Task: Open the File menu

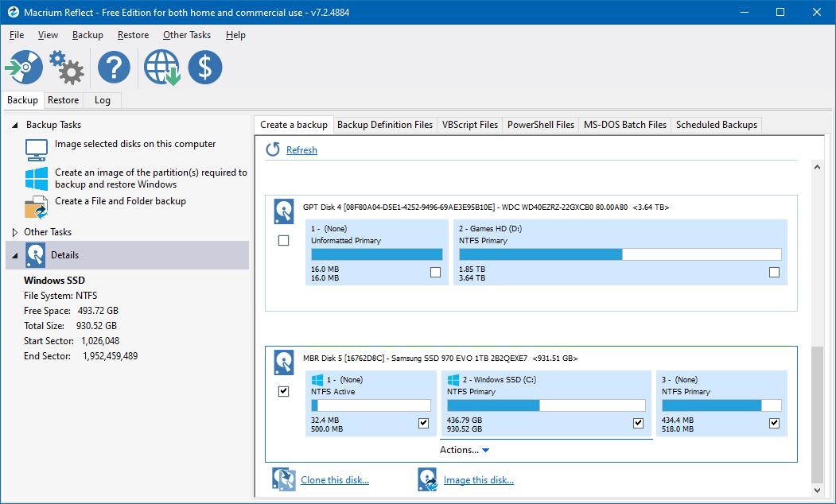Action: pos(17,35)
